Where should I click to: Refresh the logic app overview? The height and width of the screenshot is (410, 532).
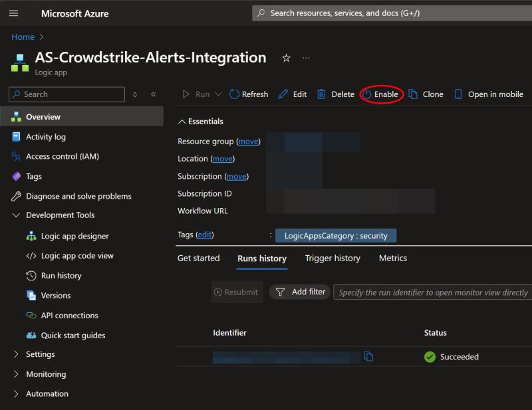click(248, 94)
